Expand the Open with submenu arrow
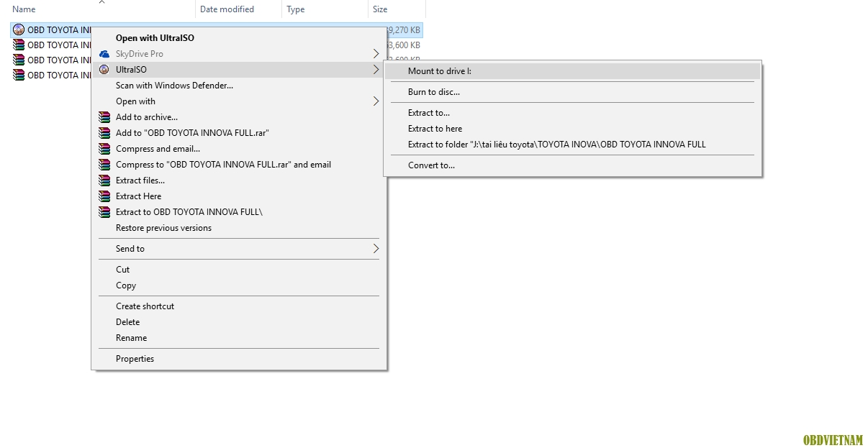Viewport: 868px width, 448px height. 376,101
